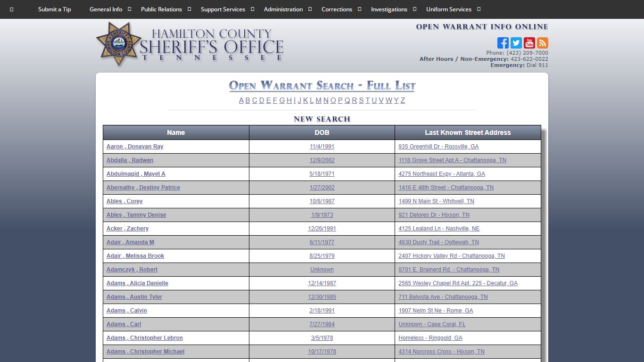Click address 4275 Northeast Expy - Atlanta, GA
The image size is (644, 362).
(x=442, y=174)
